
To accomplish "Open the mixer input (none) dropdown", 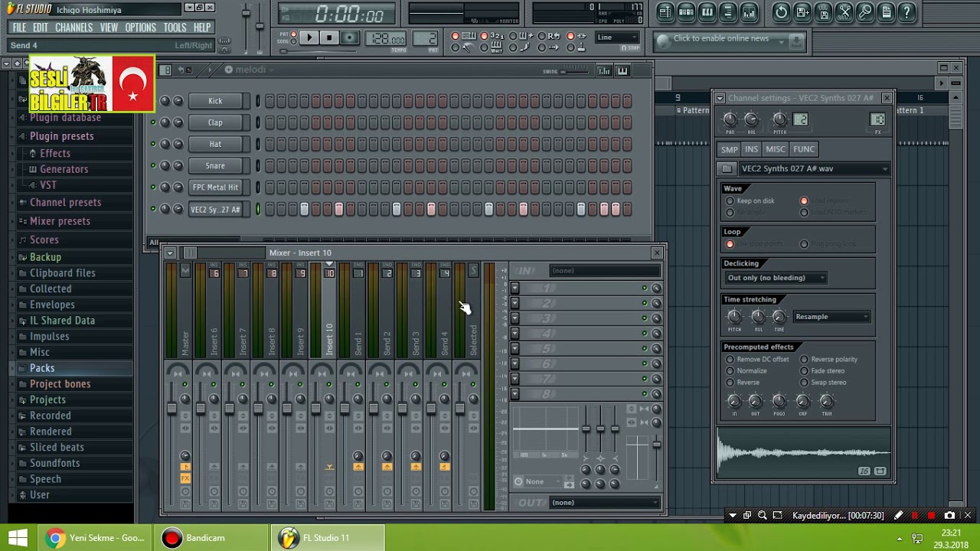I will pos(605,270).
